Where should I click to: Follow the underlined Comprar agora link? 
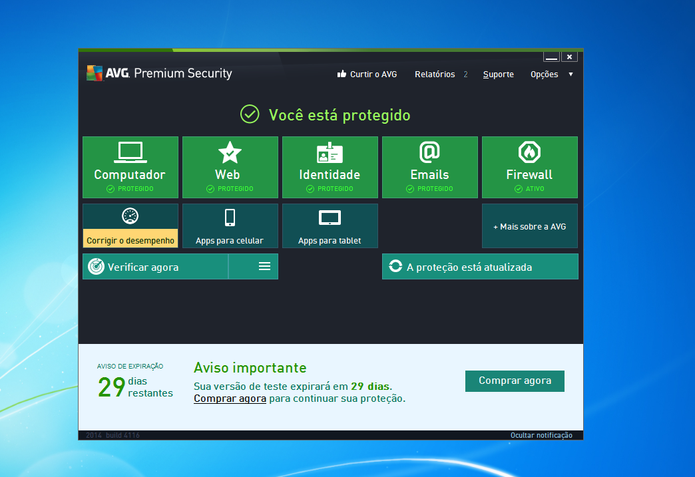click(x=230, y=398)
